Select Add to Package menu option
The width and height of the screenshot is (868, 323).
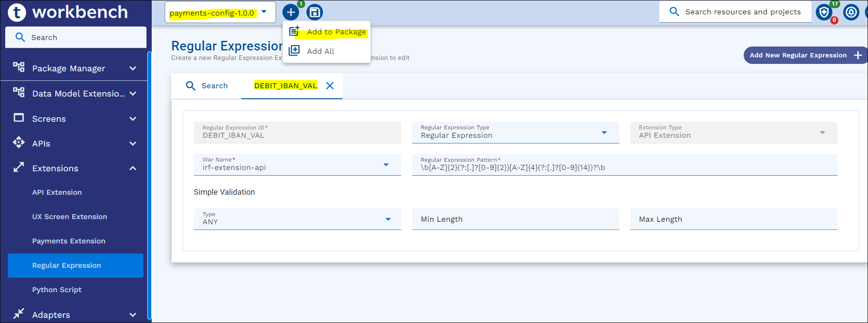tap(336, 32)
